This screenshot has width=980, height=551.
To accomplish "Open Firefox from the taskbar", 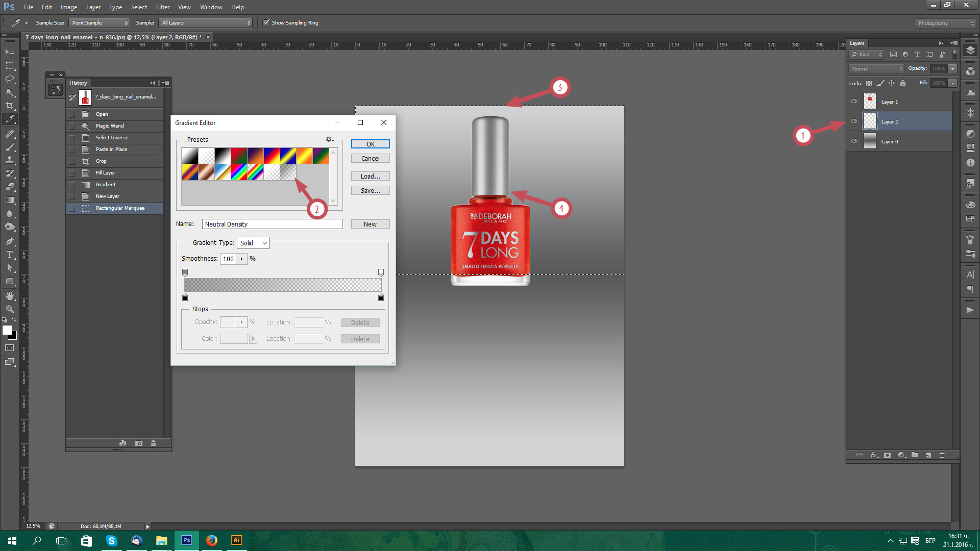I will (x=211, y=540).
